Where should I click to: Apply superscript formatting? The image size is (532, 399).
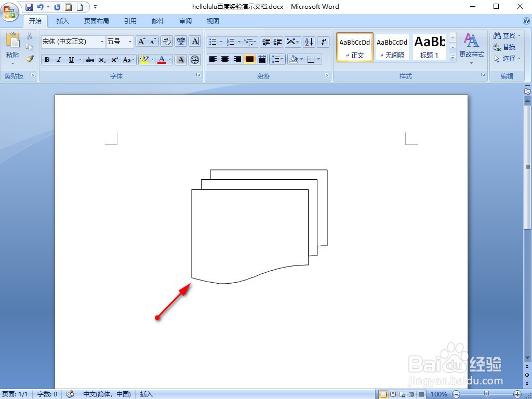[x=115, y=60]
